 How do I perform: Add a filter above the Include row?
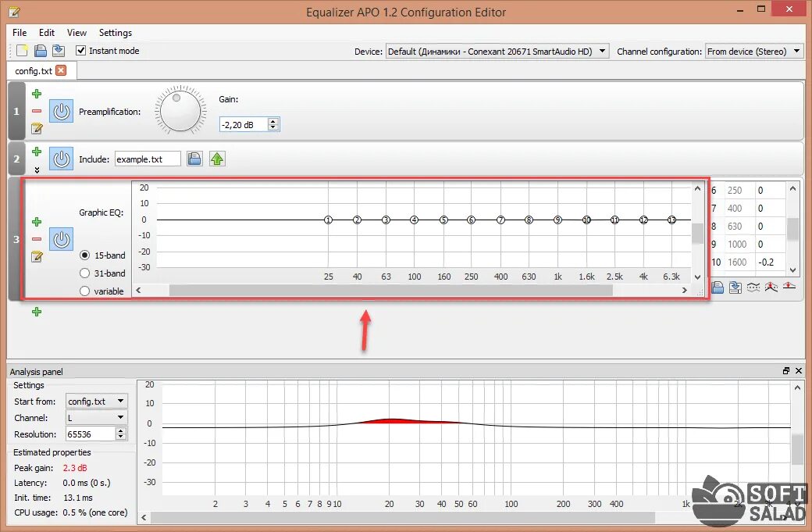pyautogui.click(x=37, y=152)
